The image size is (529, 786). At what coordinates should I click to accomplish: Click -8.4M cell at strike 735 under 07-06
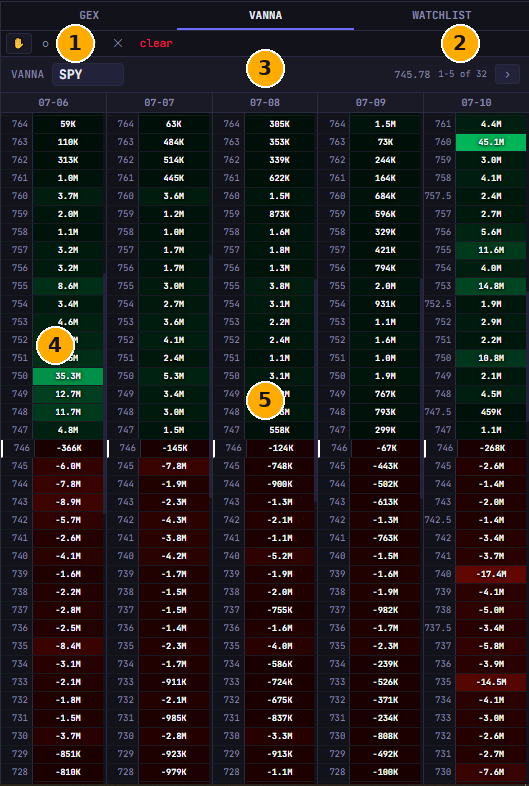click(x=68, y=647)
